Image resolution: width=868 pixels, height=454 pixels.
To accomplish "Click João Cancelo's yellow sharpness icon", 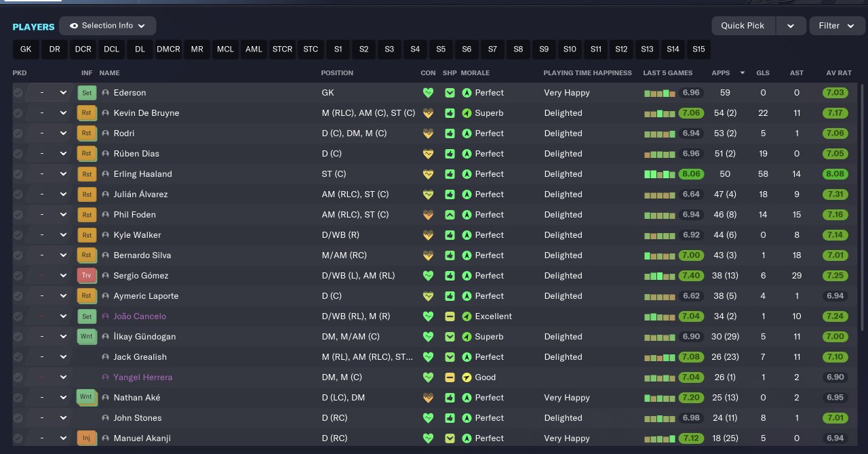I will click(x=450, y=316).
